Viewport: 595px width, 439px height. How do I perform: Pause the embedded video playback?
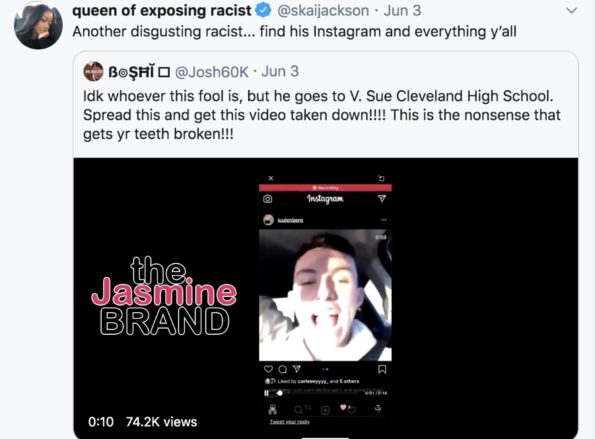267,393
